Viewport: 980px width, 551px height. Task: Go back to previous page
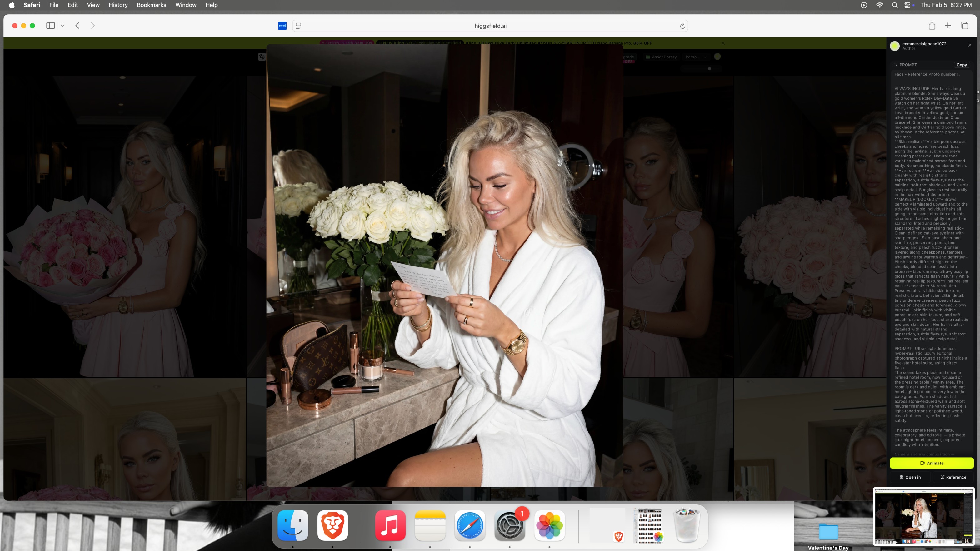click(77, 26)
